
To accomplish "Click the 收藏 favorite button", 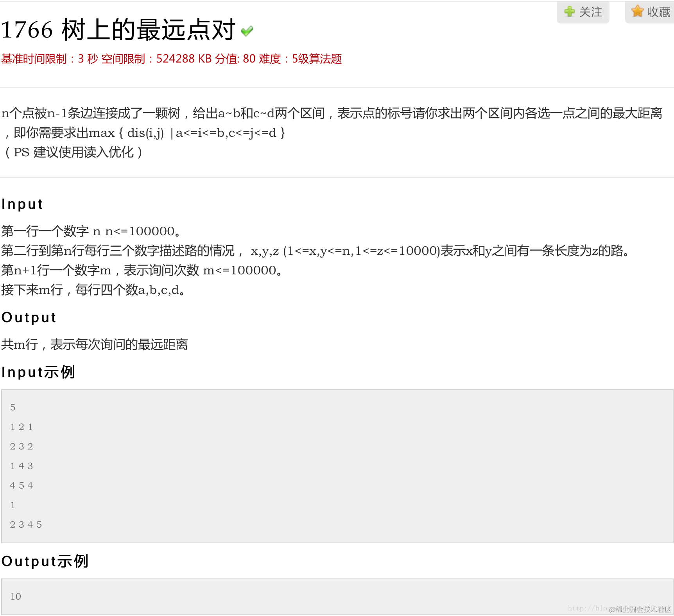I will pos(650,12).
